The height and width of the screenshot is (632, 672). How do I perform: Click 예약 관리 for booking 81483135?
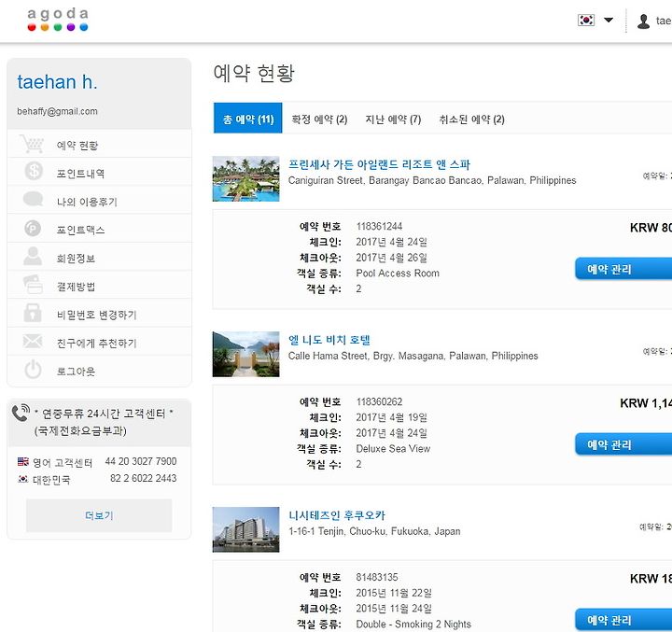click(623, 620)
